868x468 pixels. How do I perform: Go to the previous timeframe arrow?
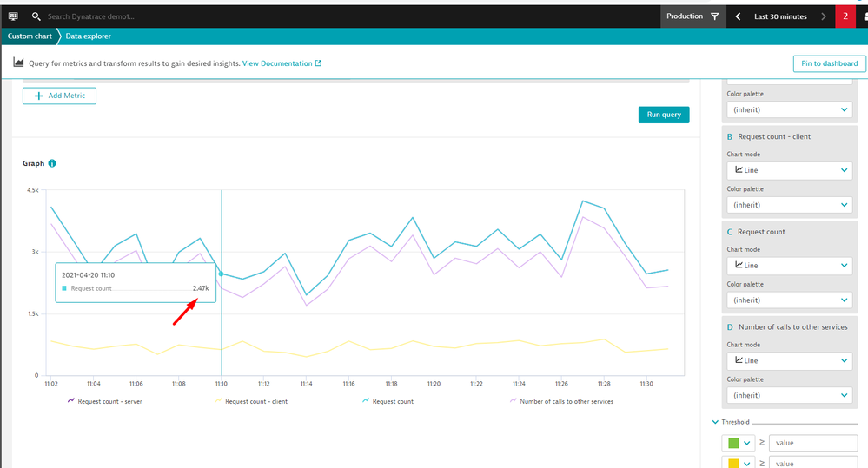(x=738, y=16)
